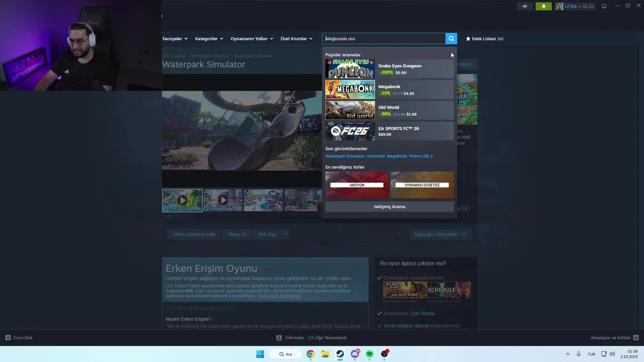Click the Simülasyon Oyunları breadcrumb

click(210, 56)
